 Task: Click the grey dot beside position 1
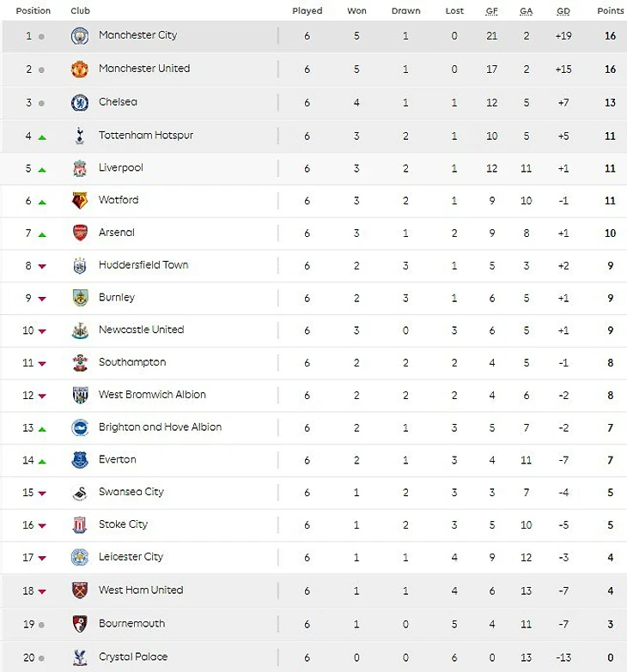pyautogui.click(x=41, y=36)
